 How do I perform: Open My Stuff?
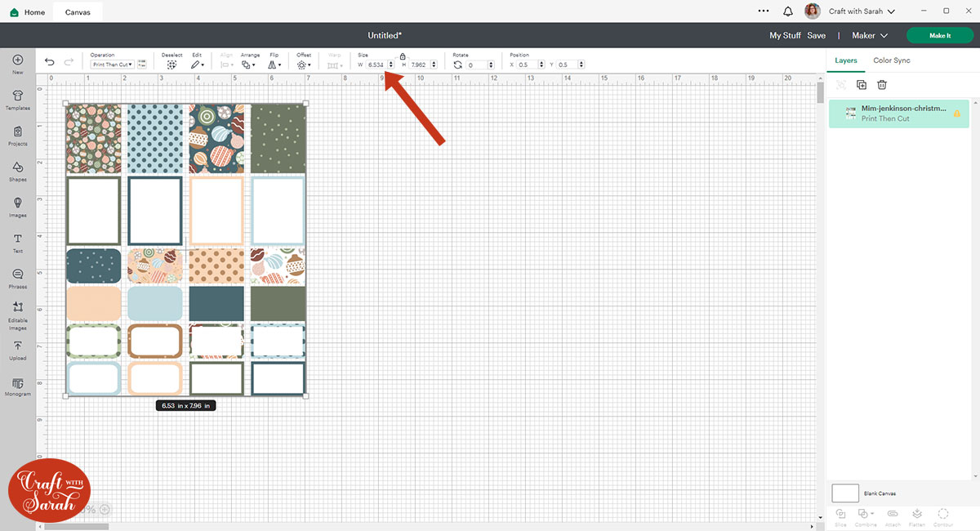tap(786, 36)
